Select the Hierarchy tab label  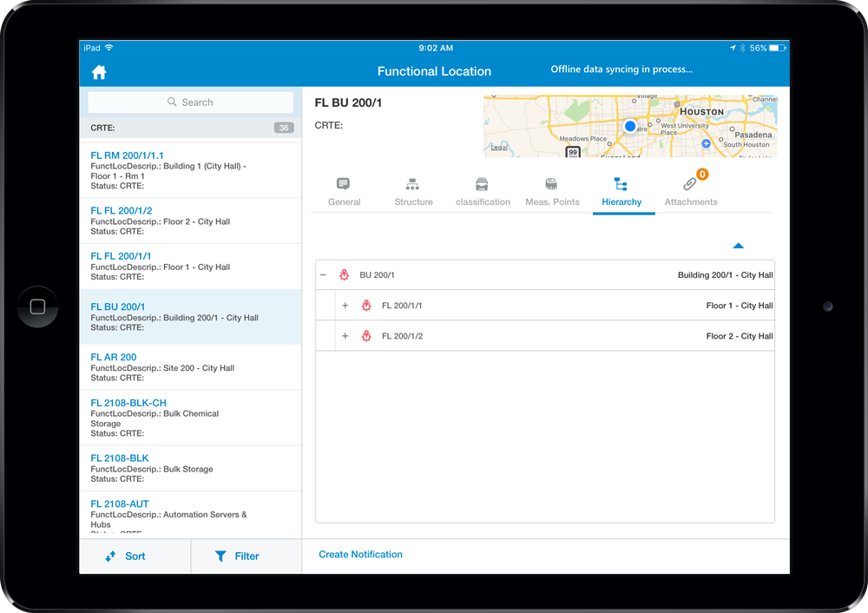click(x=621, y=202)
